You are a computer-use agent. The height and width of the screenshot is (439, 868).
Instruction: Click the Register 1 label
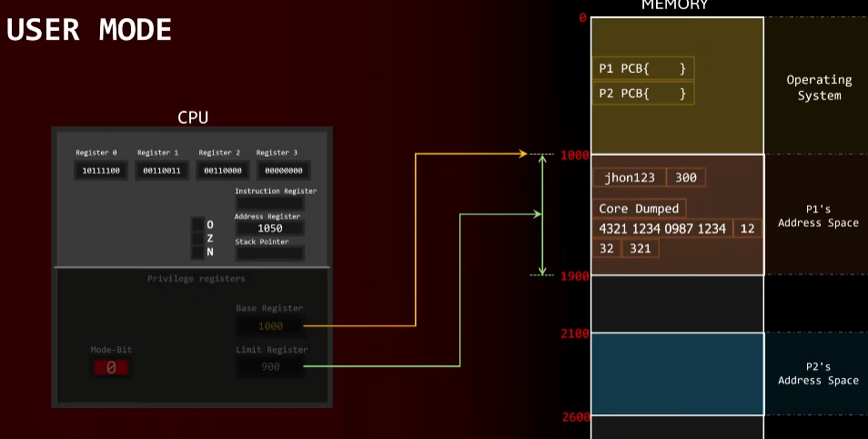[157, 152]
